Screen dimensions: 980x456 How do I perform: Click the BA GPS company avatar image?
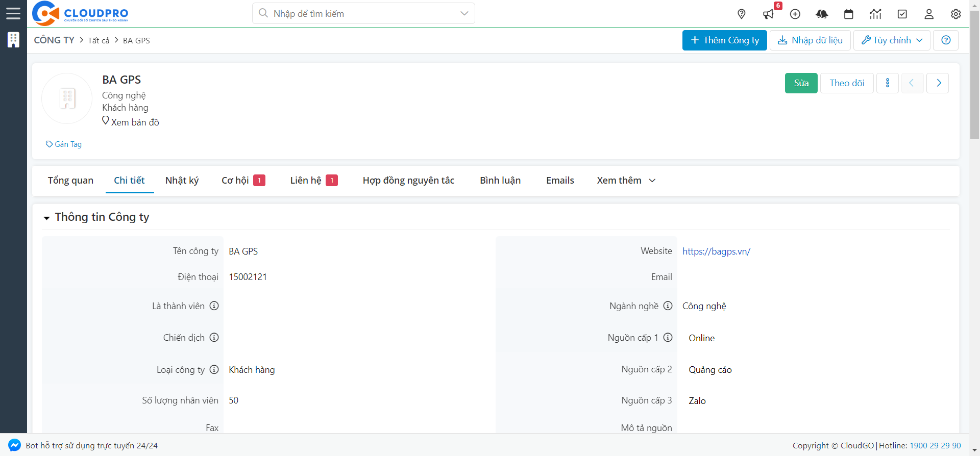[67, 98]
